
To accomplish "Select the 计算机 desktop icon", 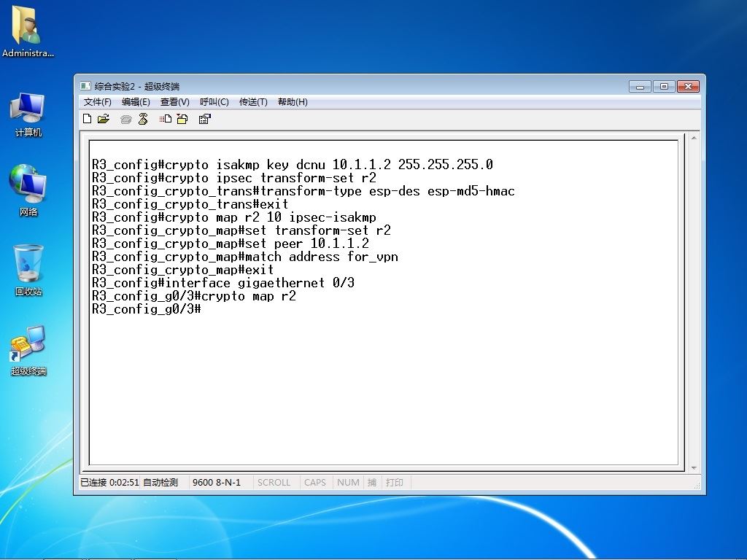I will point(28,114).
